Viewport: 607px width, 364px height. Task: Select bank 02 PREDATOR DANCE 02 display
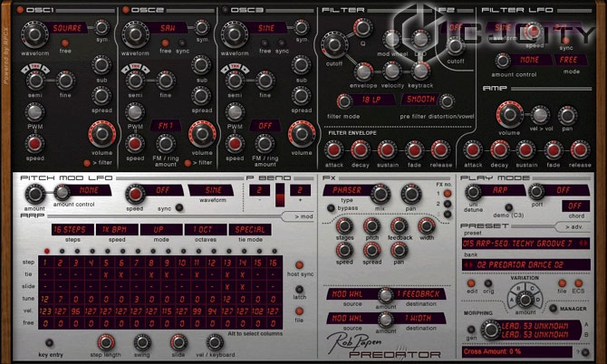coord(525,265)
